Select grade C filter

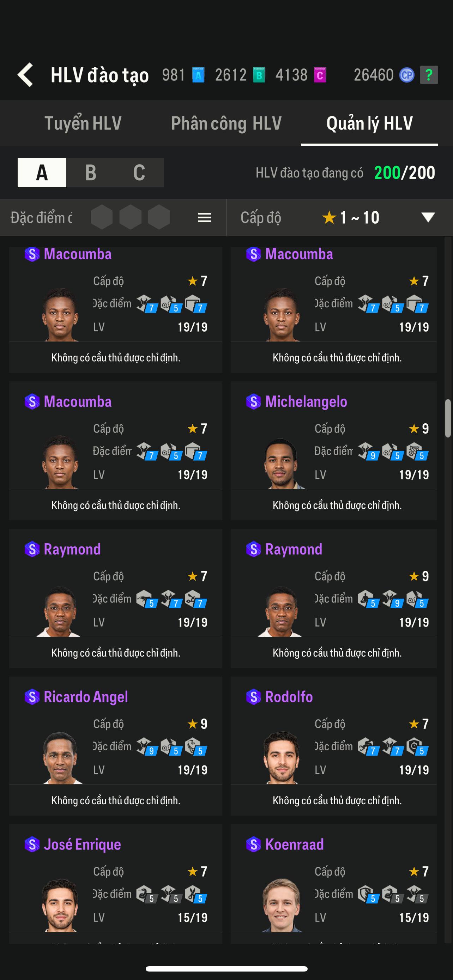click(x=139, y=173)
